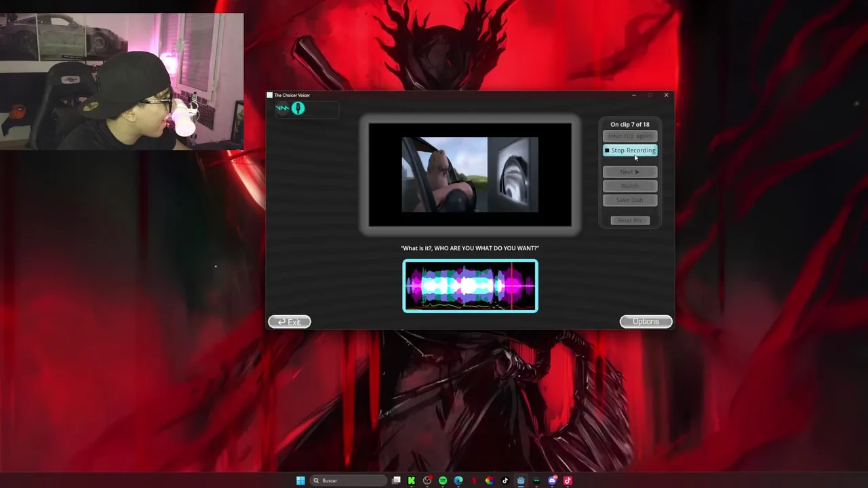Viewport: 868px width, 488px height.
Task: Open Task View from the taskbar
Action: click(x=396, y=481)
